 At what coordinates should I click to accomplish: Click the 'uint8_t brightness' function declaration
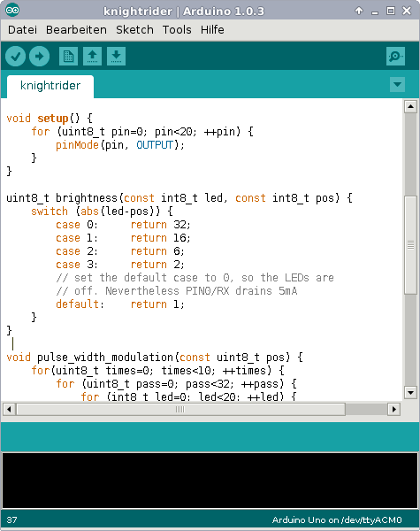tap(179, 197)
